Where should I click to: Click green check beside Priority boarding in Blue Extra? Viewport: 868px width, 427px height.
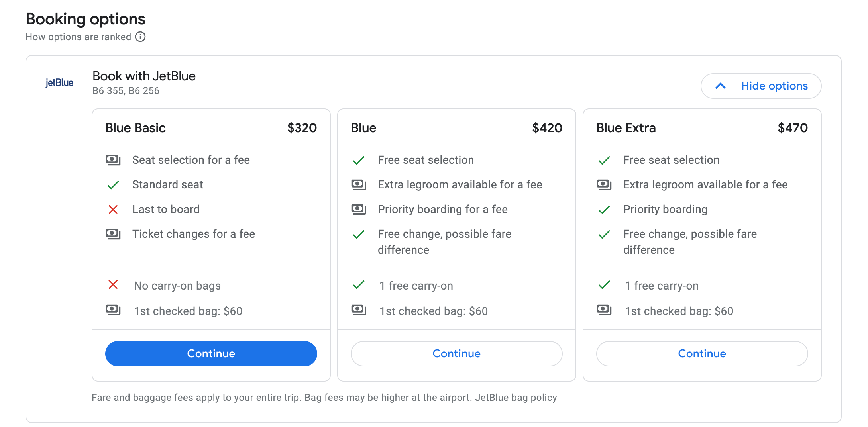point(604,210)
